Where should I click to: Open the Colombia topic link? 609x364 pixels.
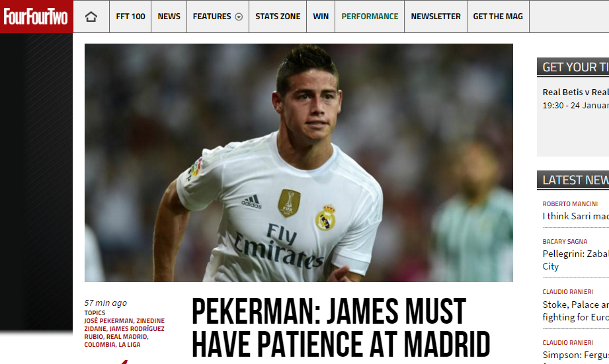[x=99, y=345]
